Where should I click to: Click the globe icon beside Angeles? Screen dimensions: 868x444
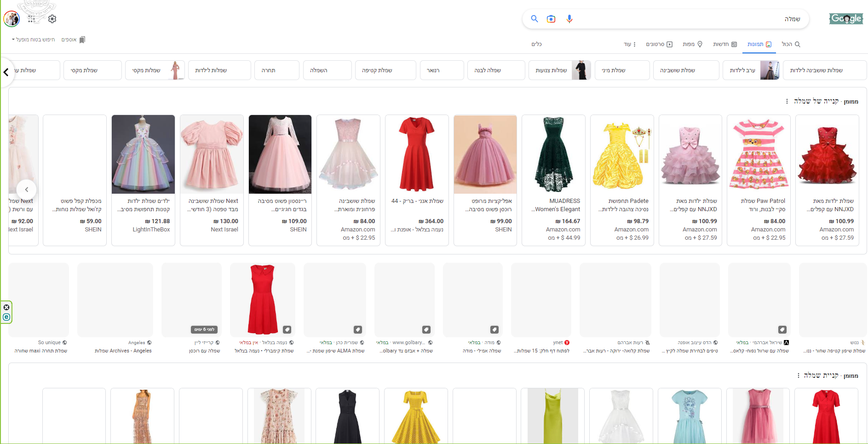click(x=149, y=343)
